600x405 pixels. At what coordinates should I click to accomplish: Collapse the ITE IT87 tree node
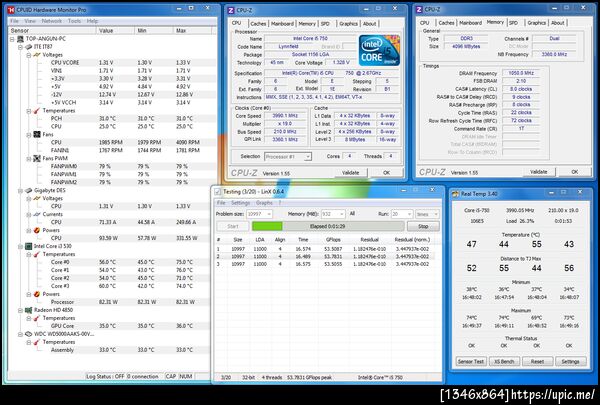tap(21, 47)
